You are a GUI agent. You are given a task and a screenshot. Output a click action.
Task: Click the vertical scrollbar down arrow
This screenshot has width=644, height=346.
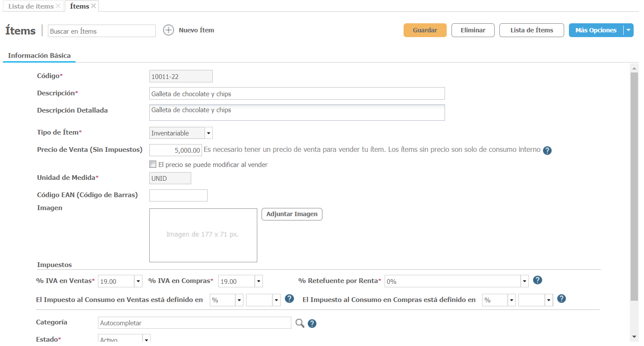634,337
